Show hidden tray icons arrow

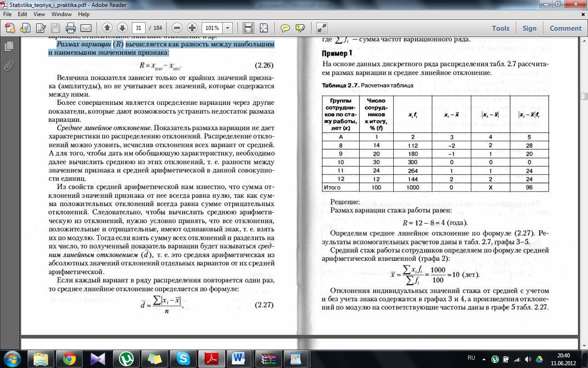click(x=485, y=358)
